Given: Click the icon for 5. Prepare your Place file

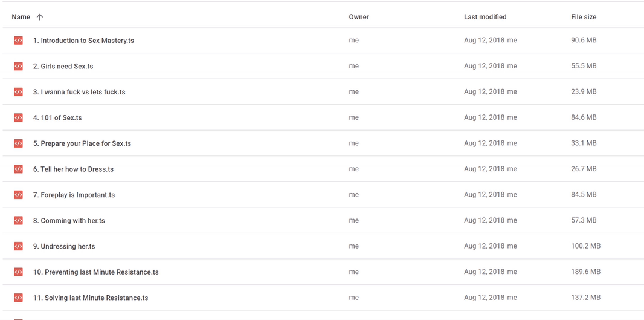Looking at the screenshot, I should pyautogui.click(x=18, y=143).
